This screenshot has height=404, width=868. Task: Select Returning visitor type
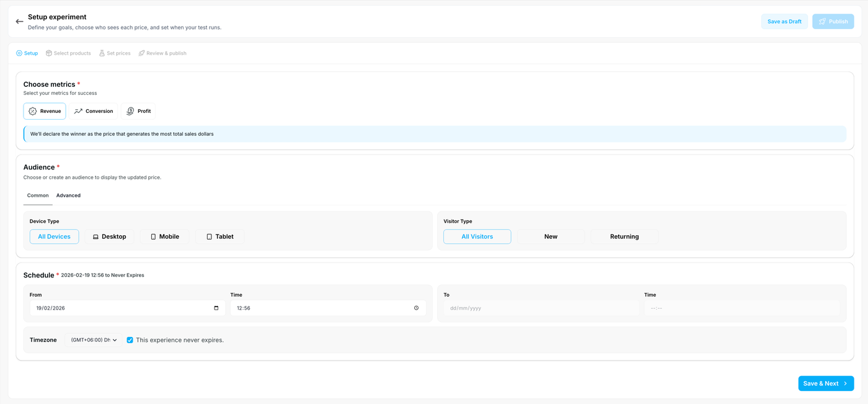point(624,236)
